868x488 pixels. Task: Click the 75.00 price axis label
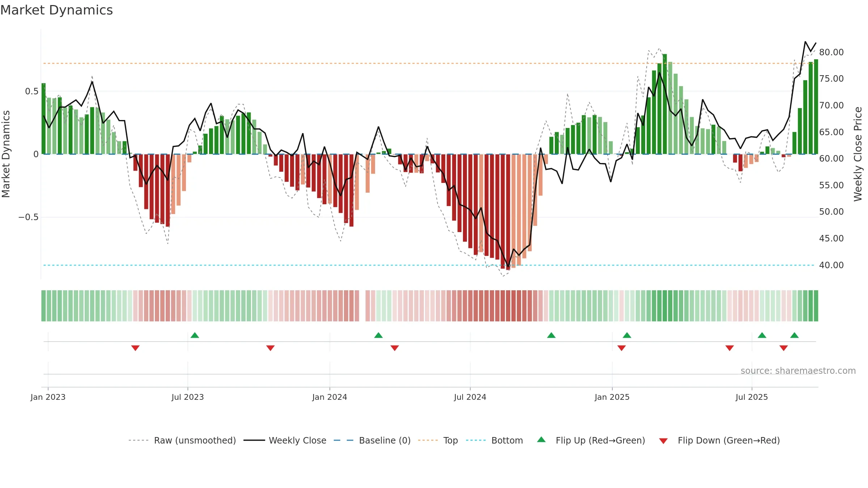(x=831, y=78)
